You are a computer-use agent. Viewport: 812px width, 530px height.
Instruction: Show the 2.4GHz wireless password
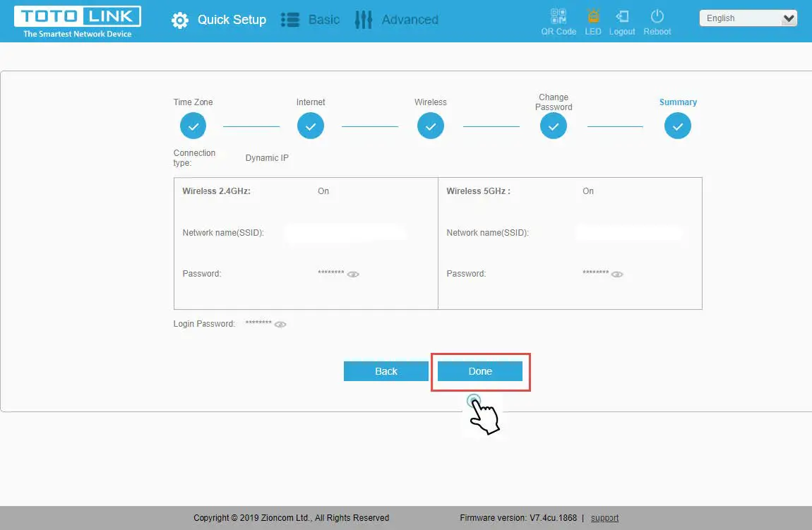pyautogui.click(x=353, y=275)
